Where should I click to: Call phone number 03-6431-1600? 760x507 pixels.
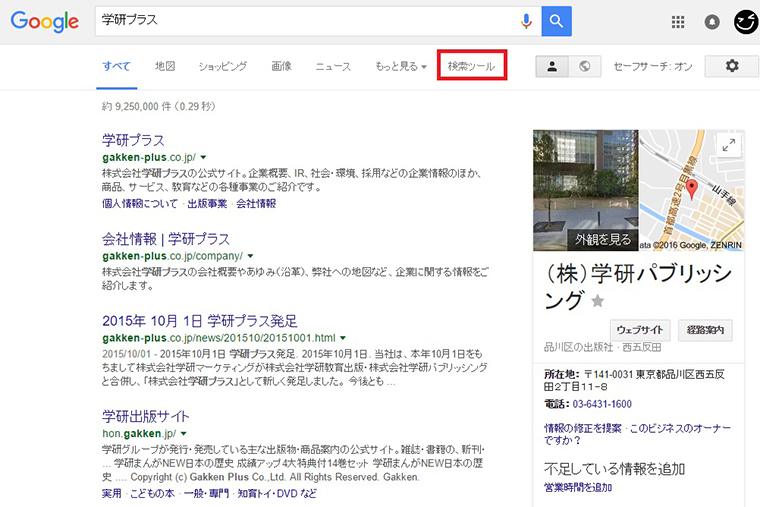point(602,404)
